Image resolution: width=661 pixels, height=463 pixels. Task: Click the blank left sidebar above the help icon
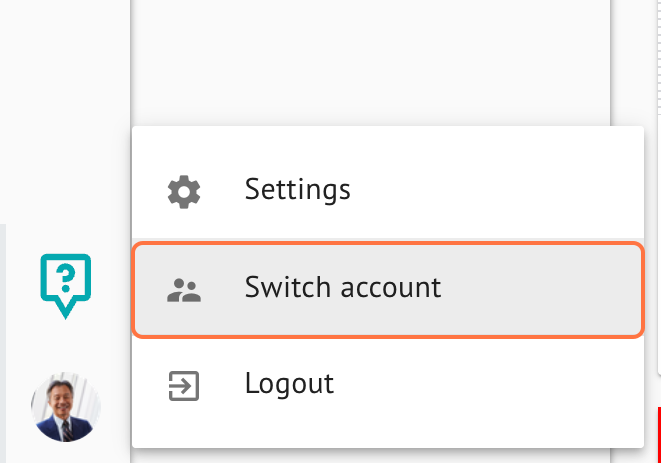coord(65,112)
